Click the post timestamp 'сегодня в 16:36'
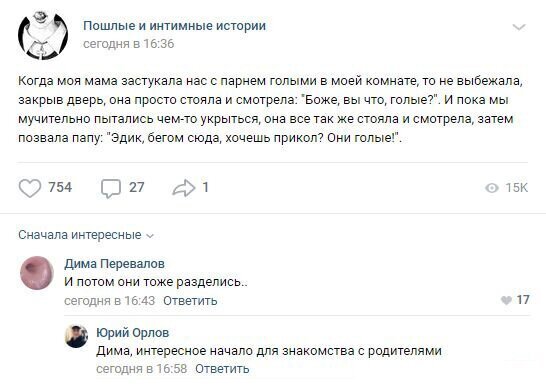 [x=128, y=44]
